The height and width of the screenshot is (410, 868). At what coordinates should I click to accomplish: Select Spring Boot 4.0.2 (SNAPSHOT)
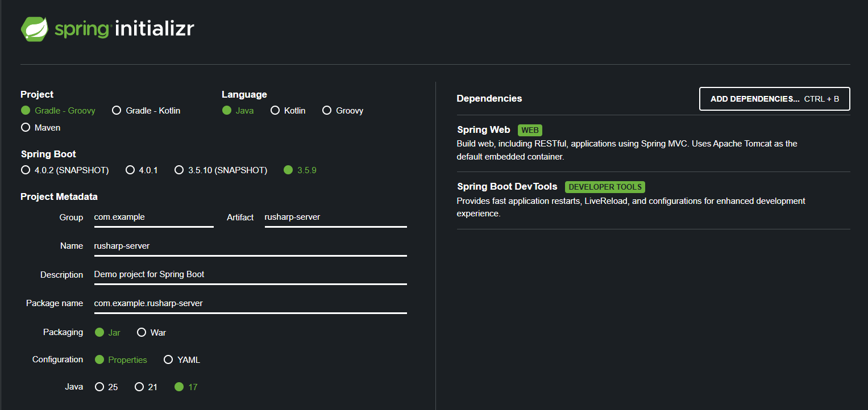[x=65, y=170]
